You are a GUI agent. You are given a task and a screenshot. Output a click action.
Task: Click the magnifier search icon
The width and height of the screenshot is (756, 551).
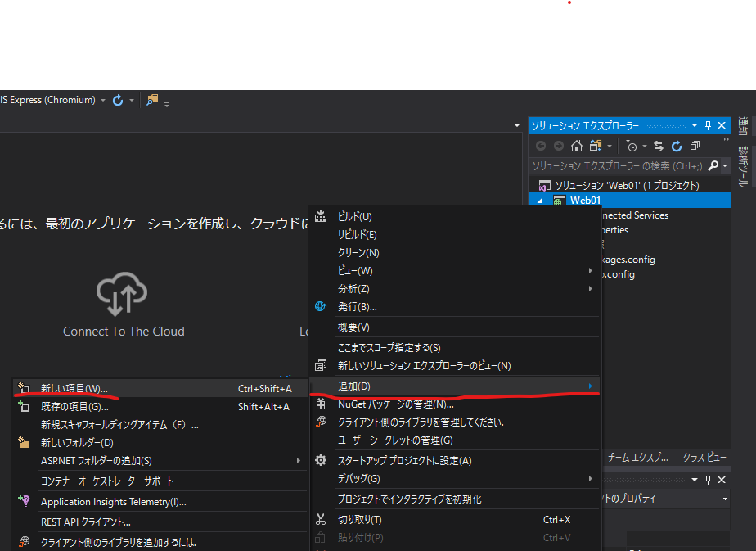point(713,165)
